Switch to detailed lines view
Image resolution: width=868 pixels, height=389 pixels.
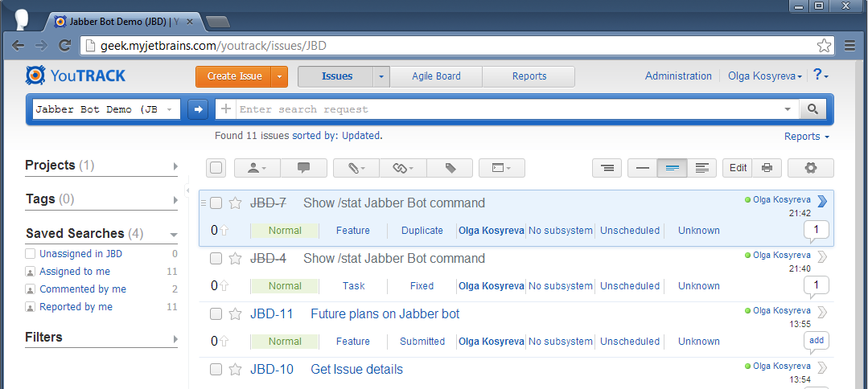[702, 168]
